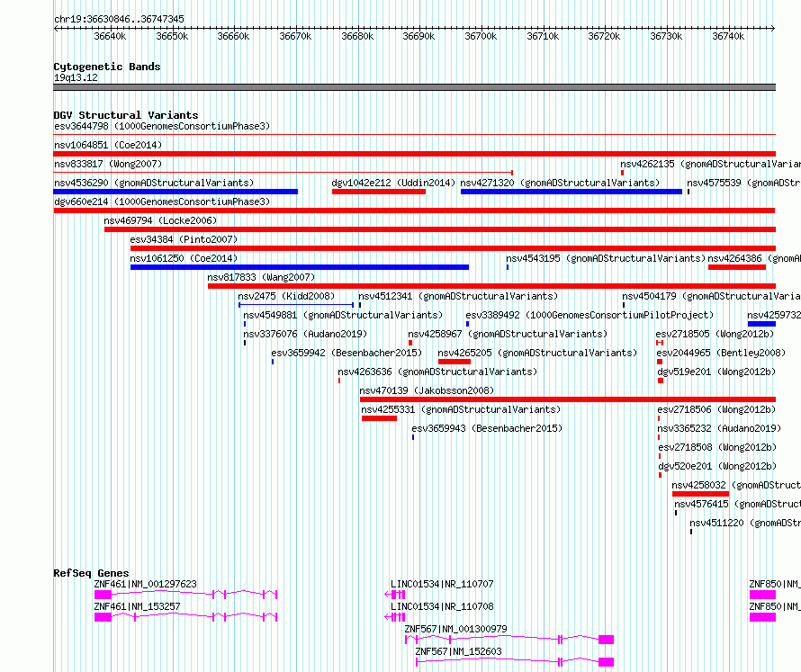Image resolution: width=801 pixels, height=672 pixels.
Task: Click the RefSeq Genes track title
Action: pos(91,573)
